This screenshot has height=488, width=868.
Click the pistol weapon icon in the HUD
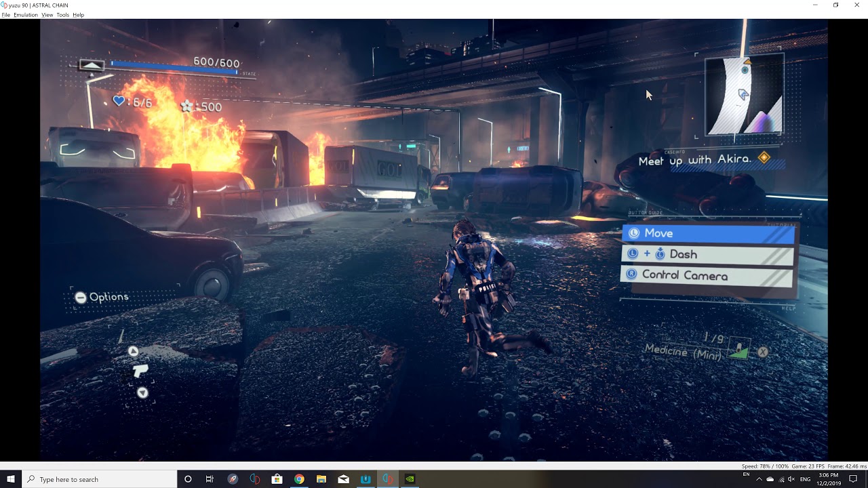(x=140, y=371)
